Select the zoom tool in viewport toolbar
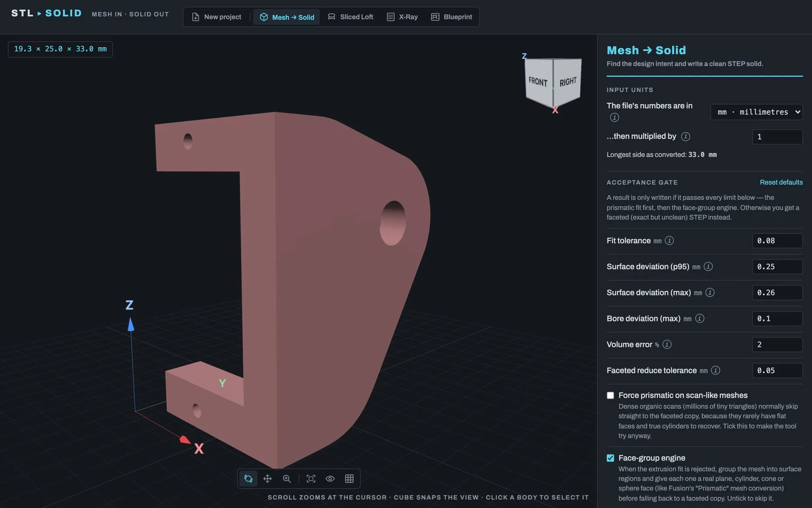The image size is (812, 508). pyautogui.click(x=287, y=479)
